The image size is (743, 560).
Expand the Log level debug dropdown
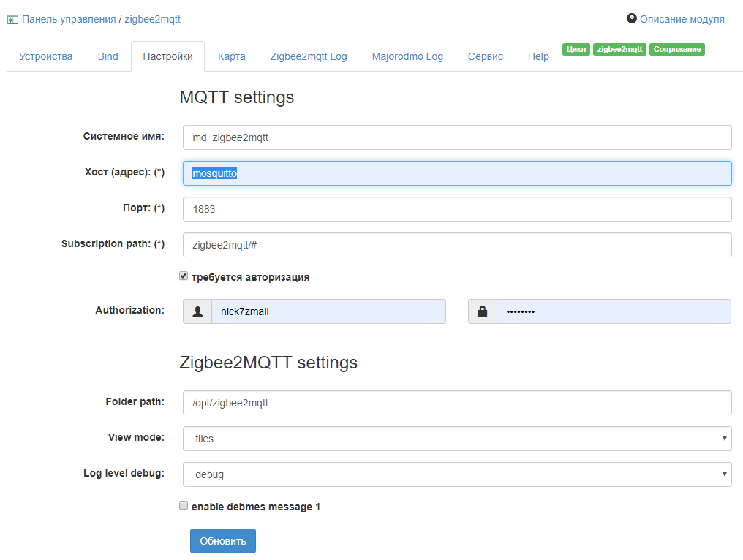(x=457, y=474)
